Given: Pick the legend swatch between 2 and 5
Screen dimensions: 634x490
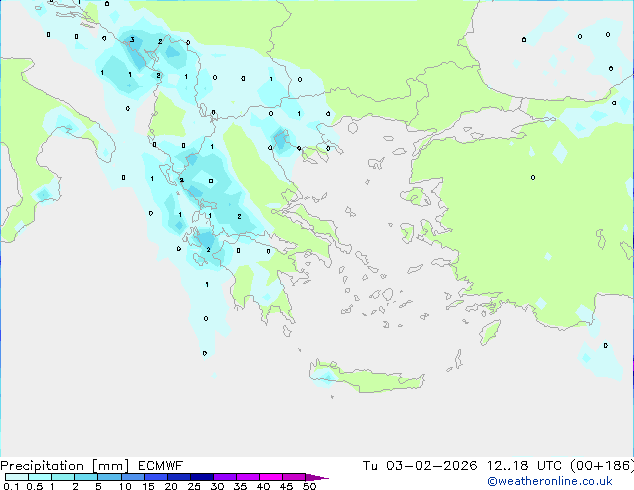Looking at the screenshot, I should pyautogui.click(x=86, y=477).
